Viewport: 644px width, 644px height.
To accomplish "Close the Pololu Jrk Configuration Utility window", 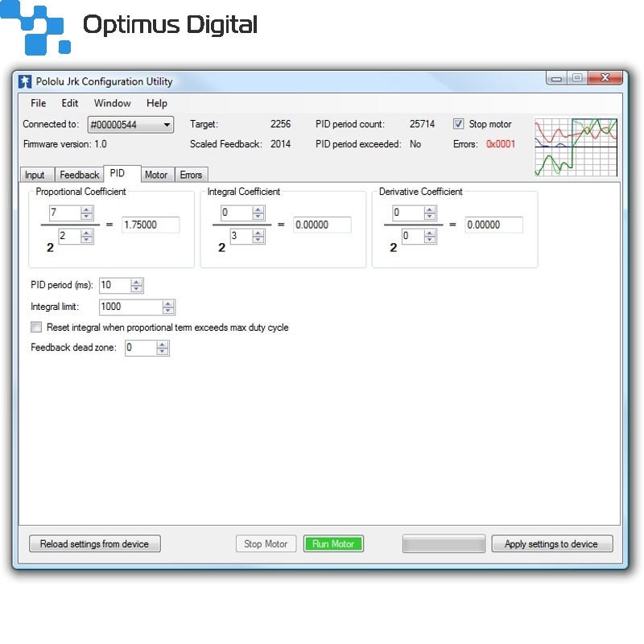I will [x=605, y=78].
